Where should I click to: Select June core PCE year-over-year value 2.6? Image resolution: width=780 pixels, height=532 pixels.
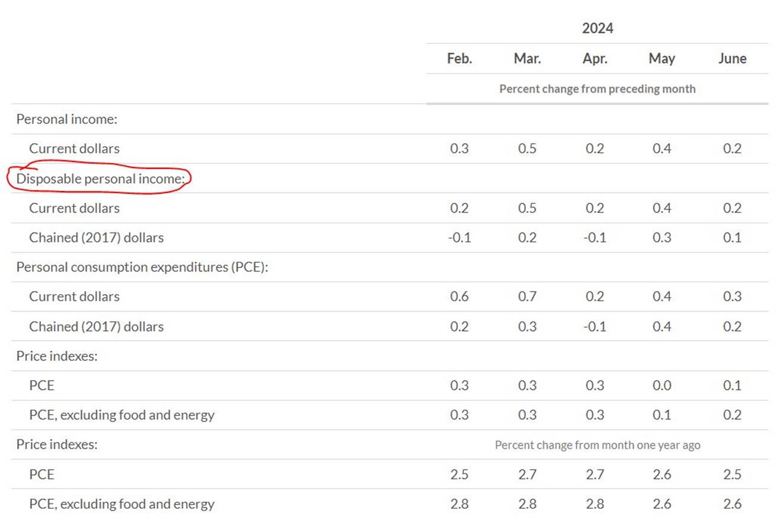[732, 504]
